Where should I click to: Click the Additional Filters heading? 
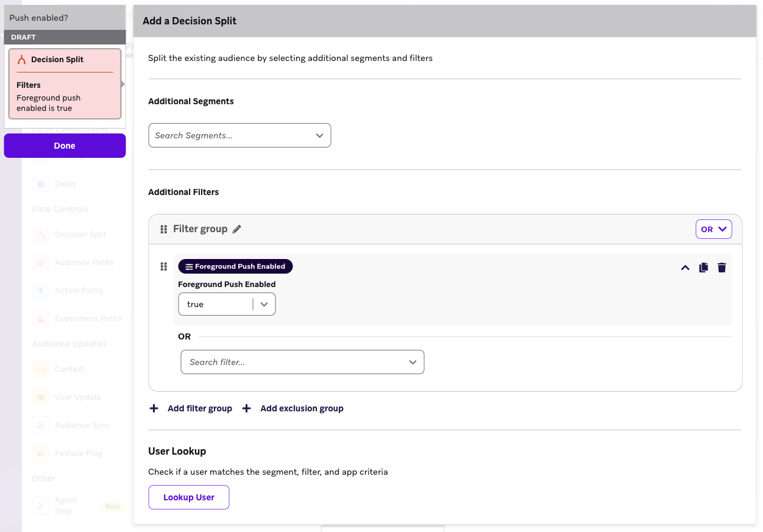(183, 192)
